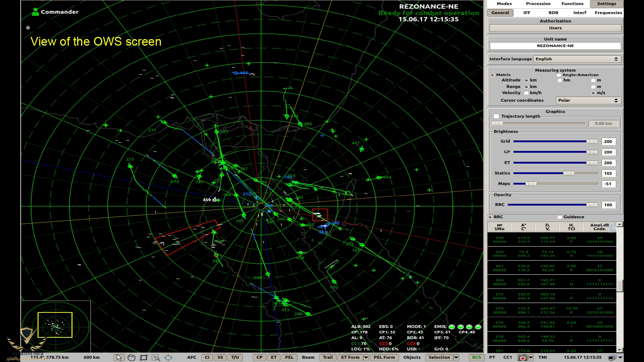Viewport: 644px width, 362px height.
Task: Toggle the CI button
Action: (207, 357)
